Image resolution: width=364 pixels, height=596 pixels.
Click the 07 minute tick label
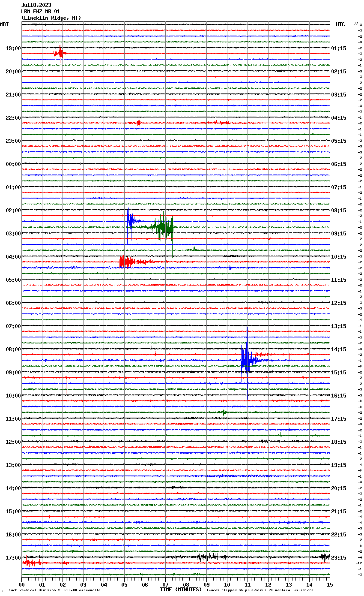click(165, 584)
